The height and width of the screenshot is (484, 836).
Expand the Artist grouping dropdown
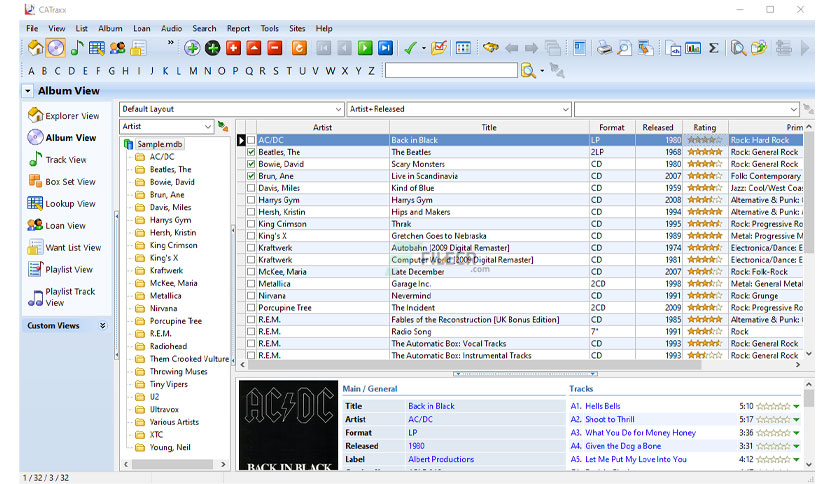[x=207, y=127]
